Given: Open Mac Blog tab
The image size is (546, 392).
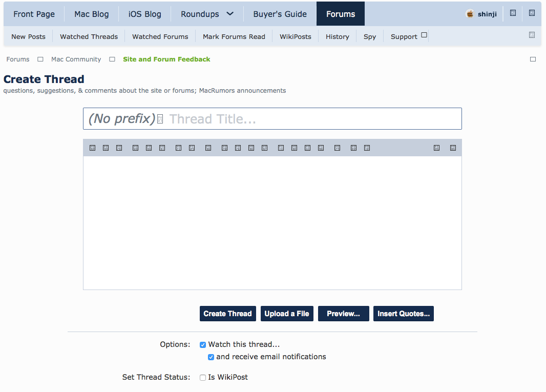Looking at the screenshot, I should tap(92, 14).
